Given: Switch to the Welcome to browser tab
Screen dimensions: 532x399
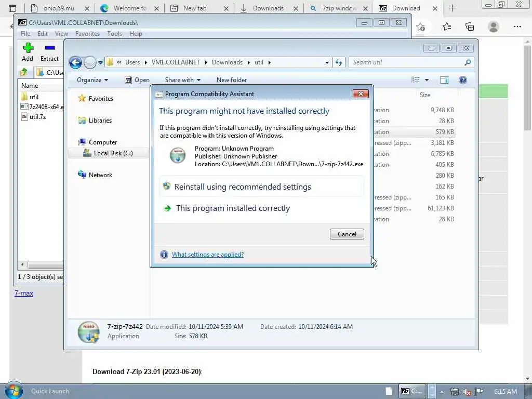Looking at the screenshot, I should point(129,8).
